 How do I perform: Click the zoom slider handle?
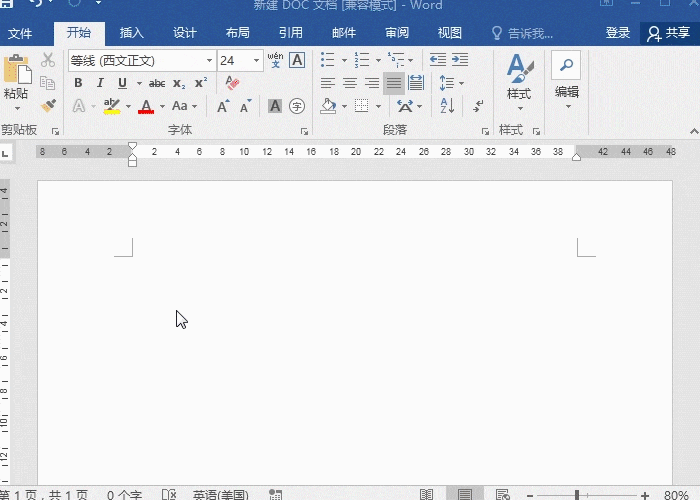pyautogui.click(x=577, y=495)
